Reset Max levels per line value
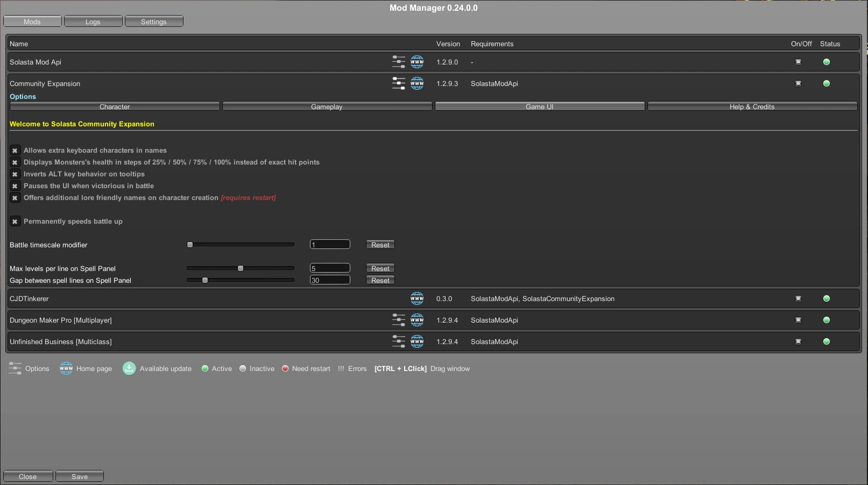Viewport: 868px width, 485px height. click(380, 268)
